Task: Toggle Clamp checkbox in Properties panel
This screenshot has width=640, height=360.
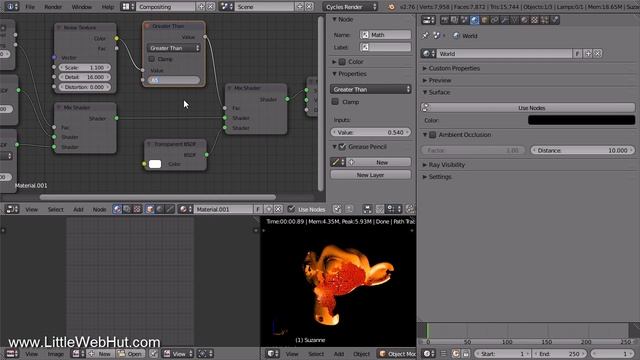Action: 335,102
